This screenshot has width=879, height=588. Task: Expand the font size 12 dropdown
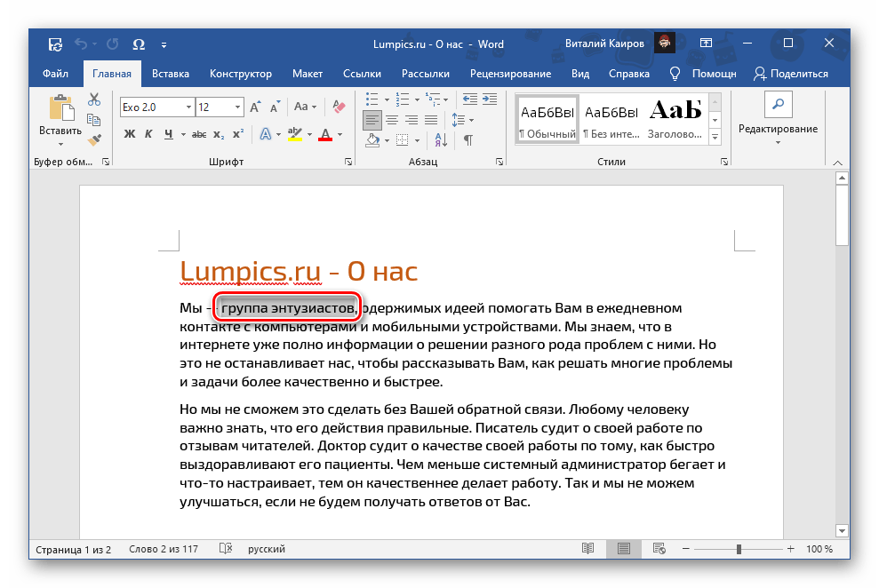238,107
